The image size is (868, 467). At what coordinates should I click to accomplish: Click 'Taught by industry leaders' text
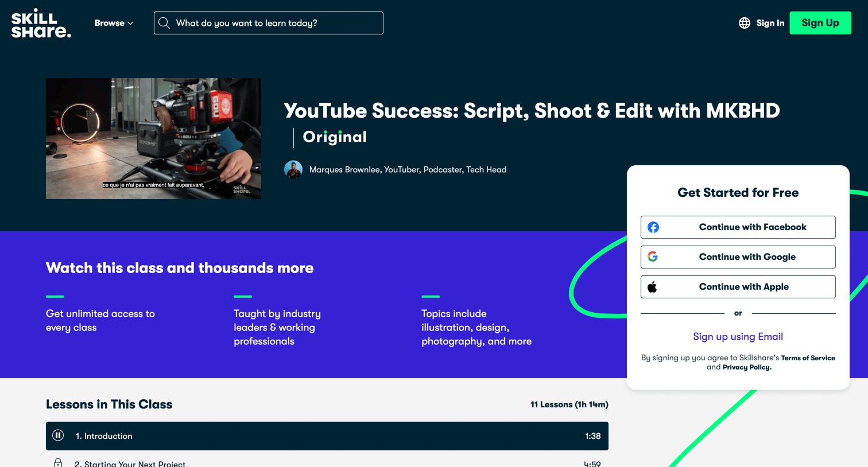point(277,328)
